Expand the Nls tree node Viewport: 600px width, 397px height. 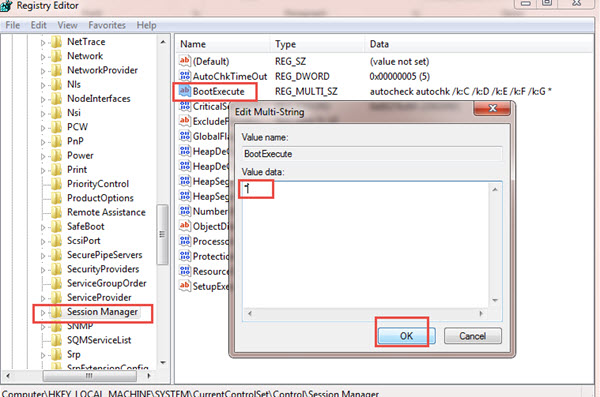point(43,85)
